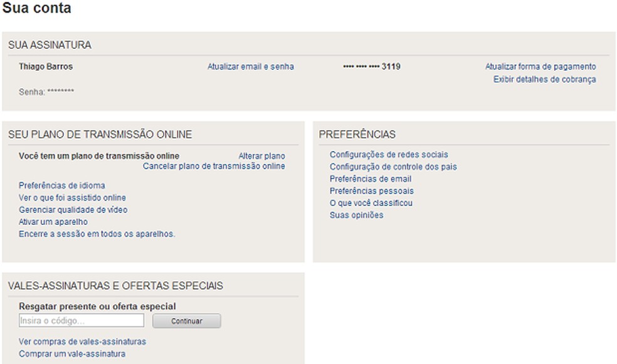Select 'Alterar plano' option
617x364 pixels.
[x=261, y=155]
